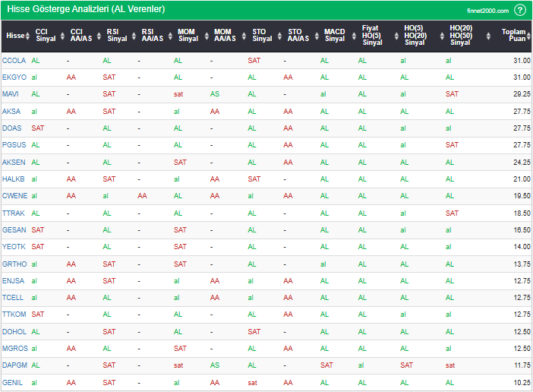Select the PGSUS ticker

[x=14, y=145]
